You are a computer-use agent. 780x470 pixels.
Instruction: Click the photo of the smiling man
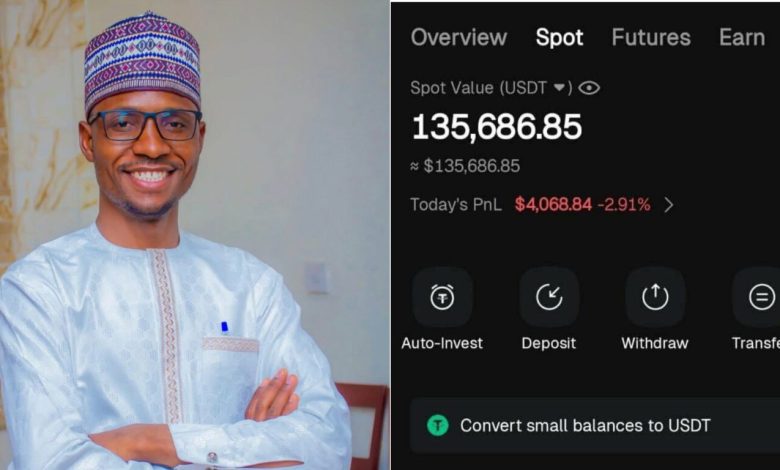(x=190, y=240)
